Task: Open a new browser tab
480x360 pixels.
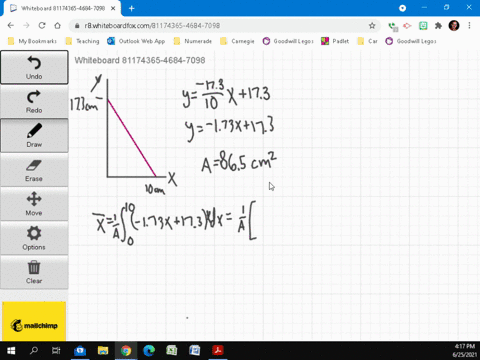Action: point(132,8)
